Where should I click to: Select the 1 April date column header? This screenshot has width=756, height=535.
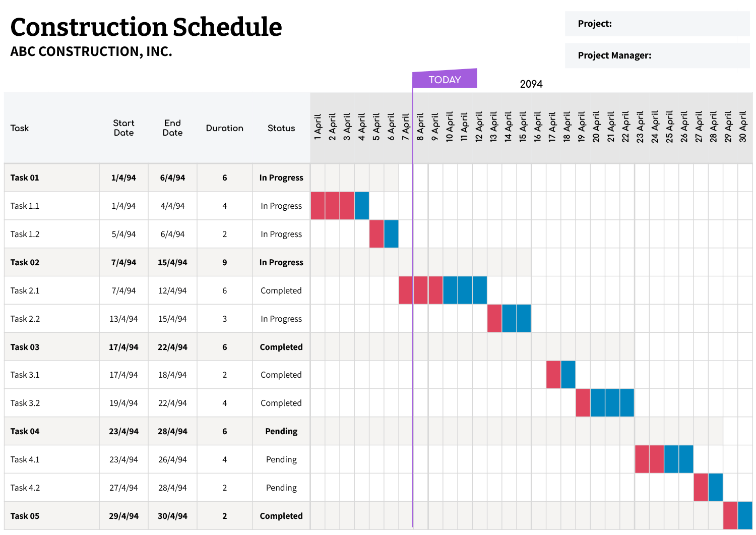tap(318, 127)
